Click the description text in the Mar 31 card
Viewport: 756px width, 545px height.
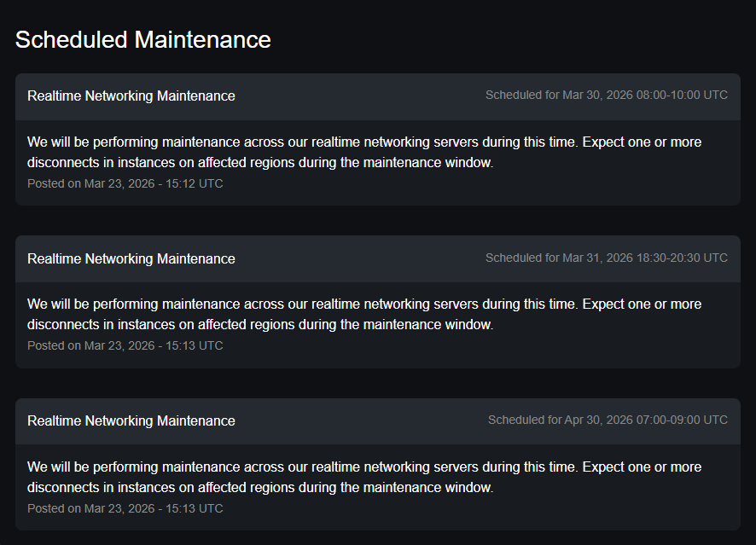(364, 314)
